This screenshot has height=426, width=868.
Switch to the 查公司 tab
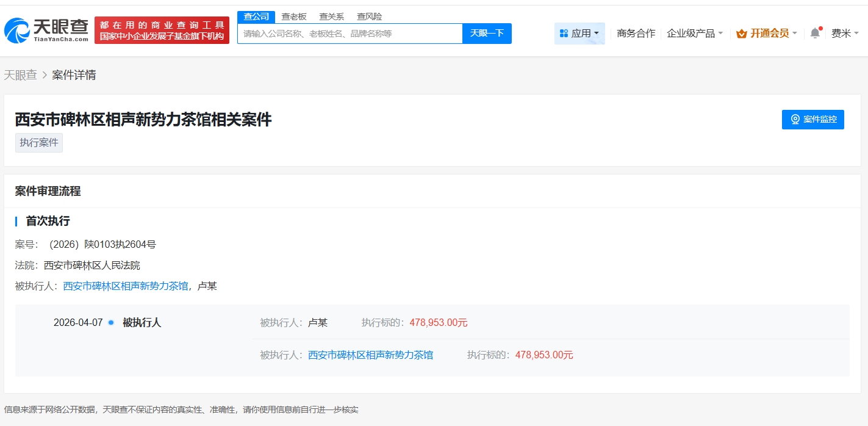coord(256,16)
